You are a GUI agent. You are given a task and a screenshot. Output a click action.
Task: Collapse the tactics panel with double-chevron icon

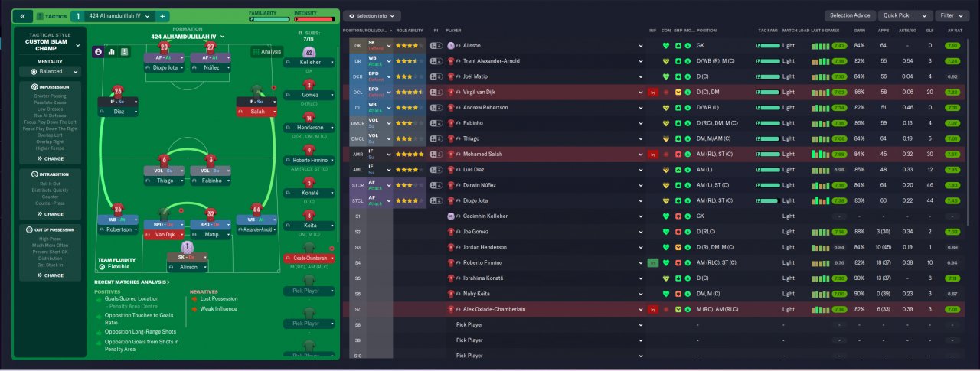point(22,15)
